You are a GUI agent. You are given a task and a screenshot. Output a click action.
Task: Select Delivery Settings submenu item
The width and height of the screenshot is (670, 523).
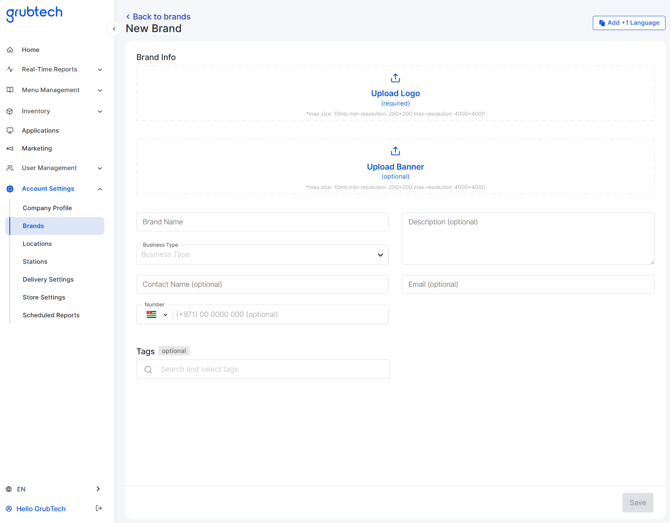coord(48,279)
